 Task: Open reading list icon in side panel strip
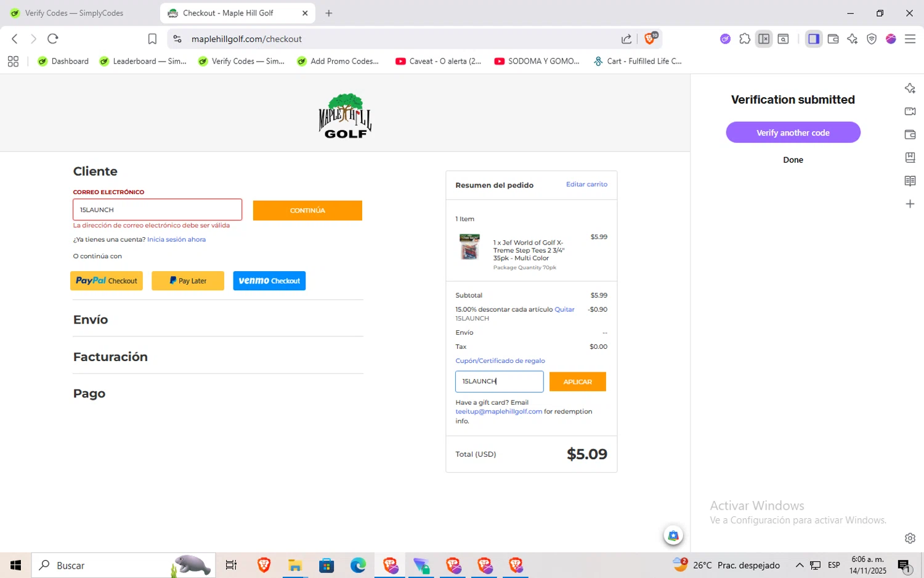[910, 181]
